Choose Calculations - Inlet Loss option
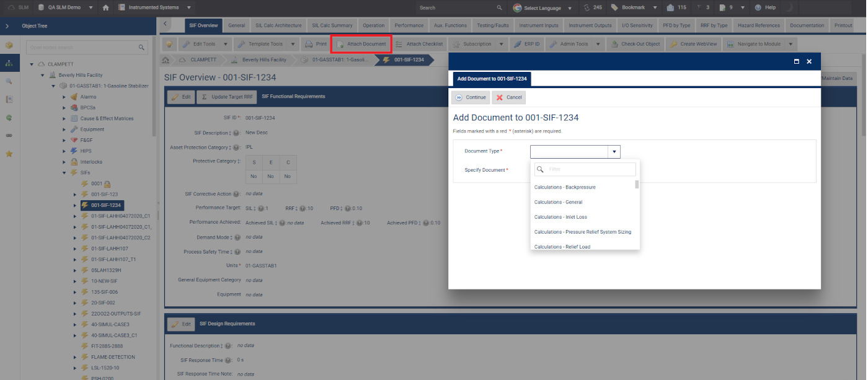 click(x=560, y=217)
